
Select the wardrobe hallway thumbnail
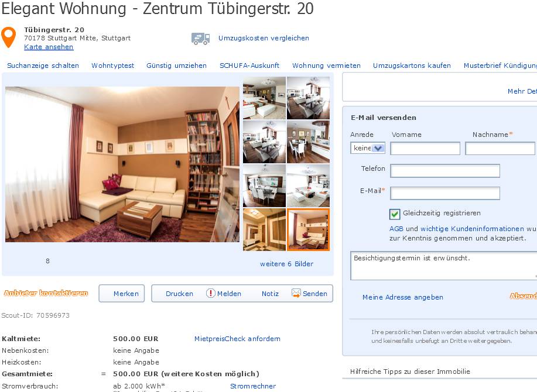(264, 230)
